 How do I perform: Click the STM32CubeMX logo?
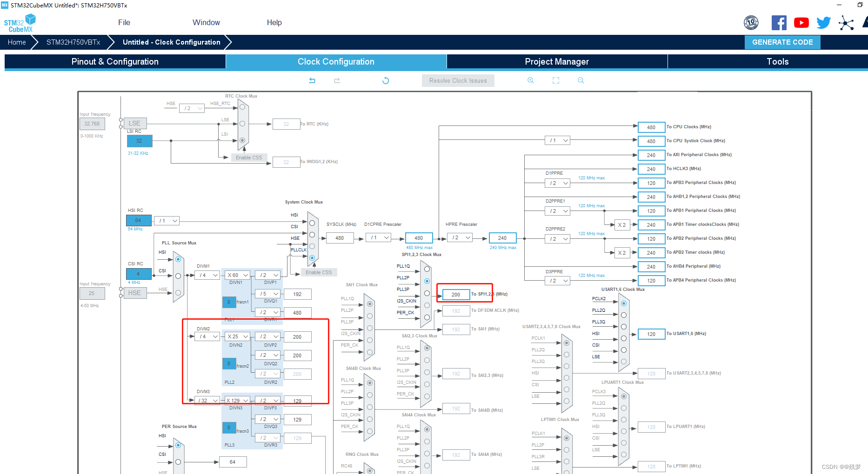(x=20, y=23)
